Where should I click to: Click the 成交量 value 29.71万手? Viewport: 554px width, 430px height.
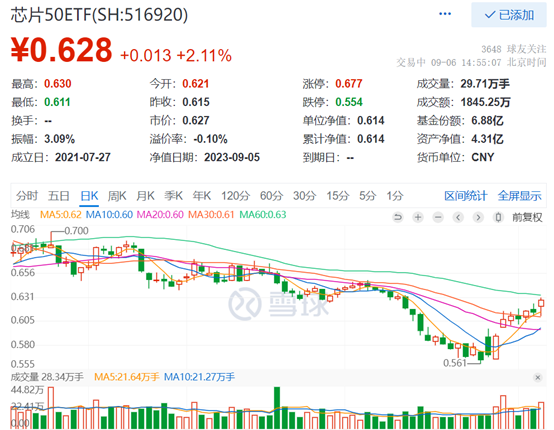(485, 84)
